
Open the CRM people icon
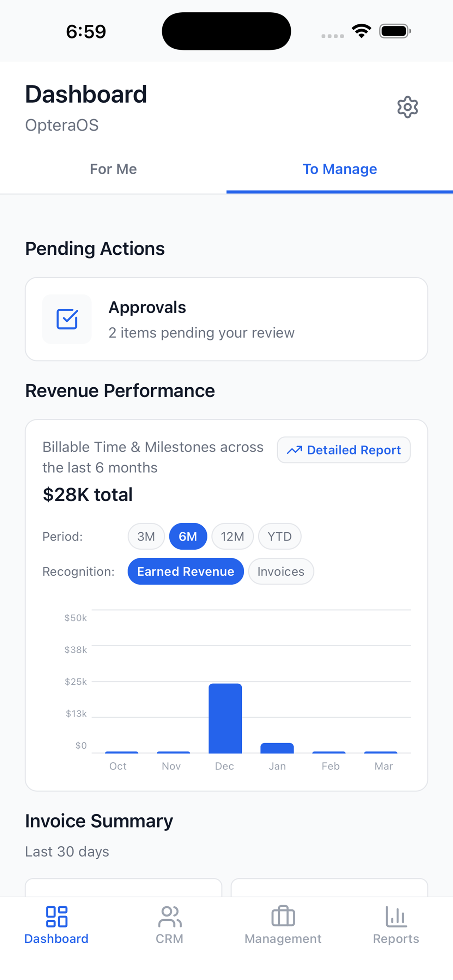pyautogui.click(x=170, y=917)
